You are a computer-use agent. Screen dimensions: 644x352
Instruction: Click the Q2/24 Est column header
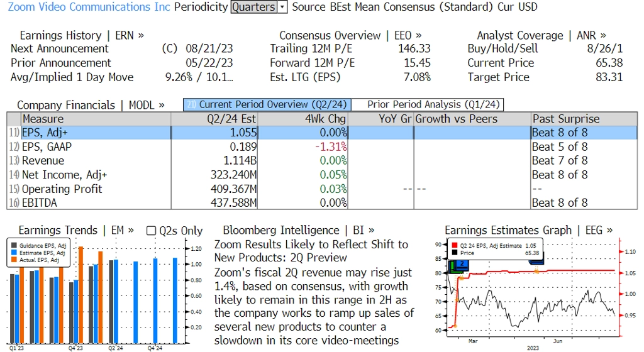[214, 119]
